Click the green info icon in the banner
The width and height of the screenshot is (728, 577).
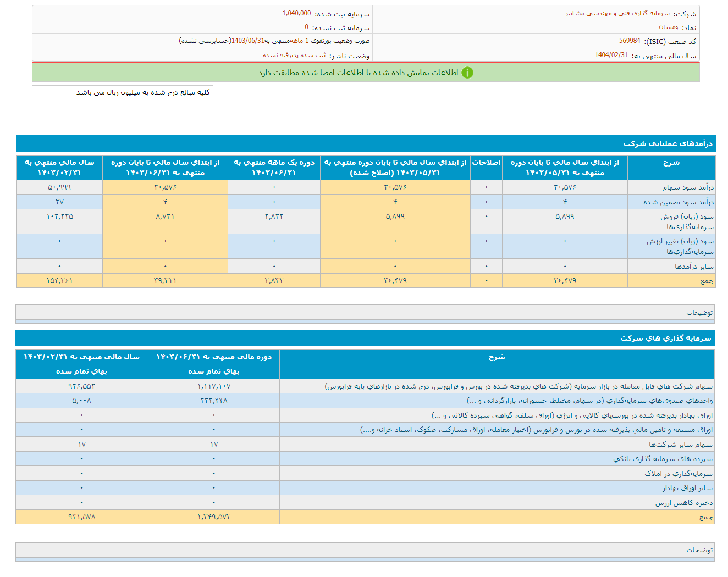(x=467, y=73)
